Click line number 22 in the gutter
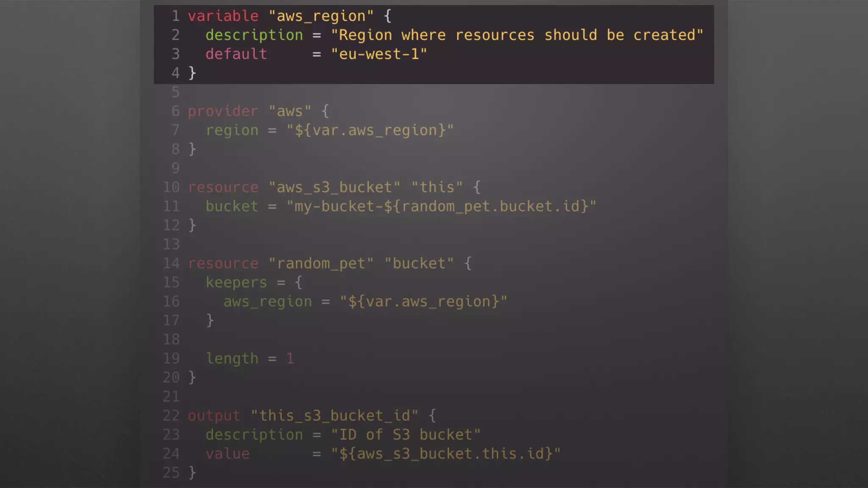Screen dimensions: 868x488 (171, 416)
